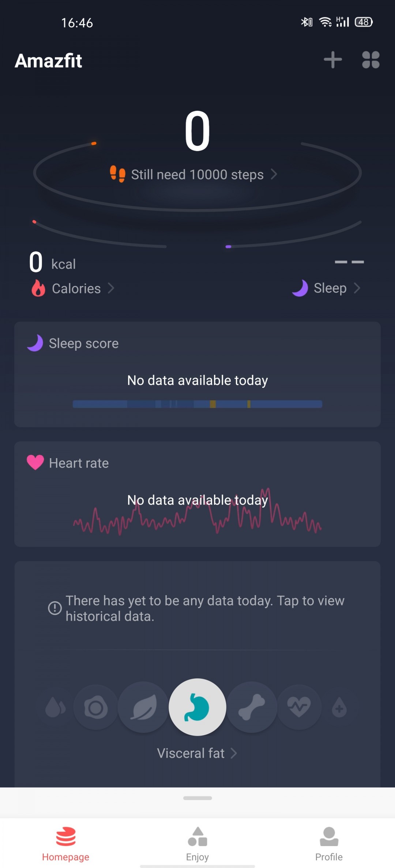This screenshot has width=395, height=868.
Task: Select the stomach icon for Visceral fat
Action: 197,707
